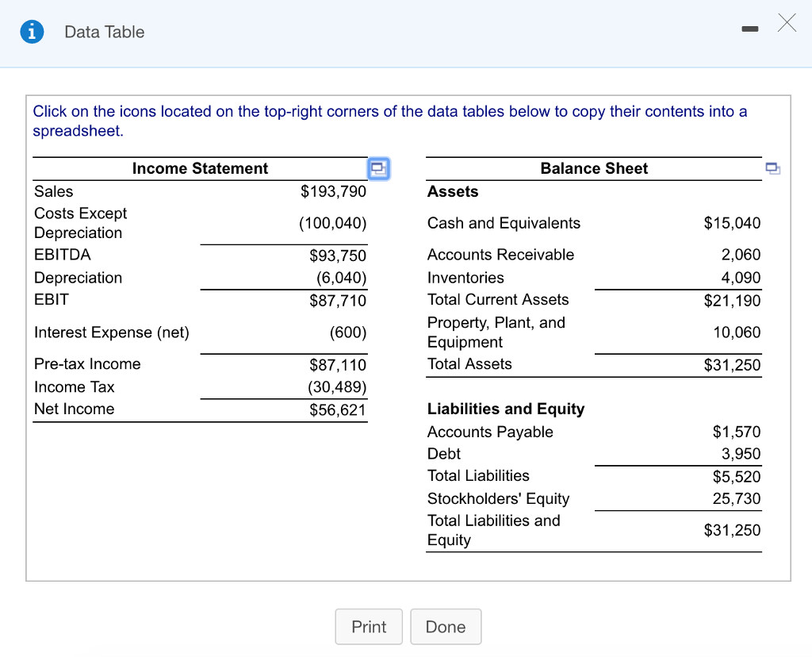This screenshot has height=657, width=812.
Task: Click the Interest Expense (net) label
Action: [112, 332]
